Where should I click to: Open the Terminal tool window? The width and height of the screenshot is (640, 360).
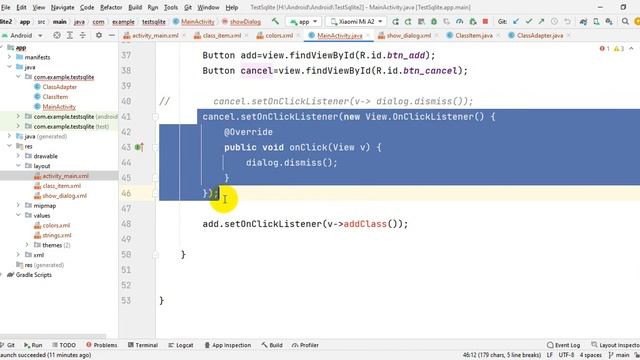click(143, 345)
